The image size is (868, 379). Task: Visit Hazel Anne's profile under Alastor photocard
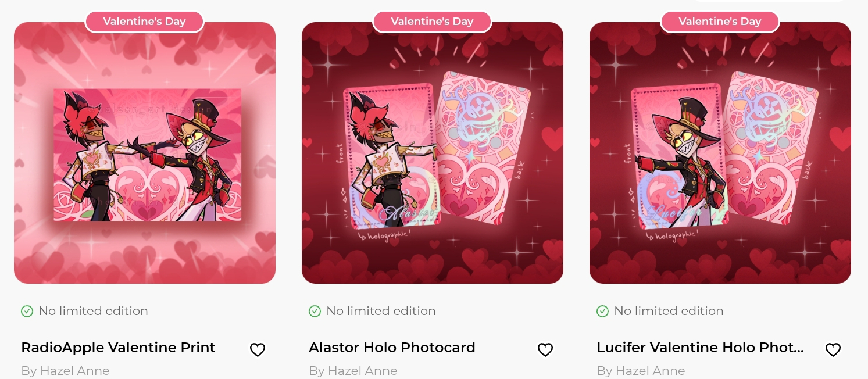coord(353,371)
